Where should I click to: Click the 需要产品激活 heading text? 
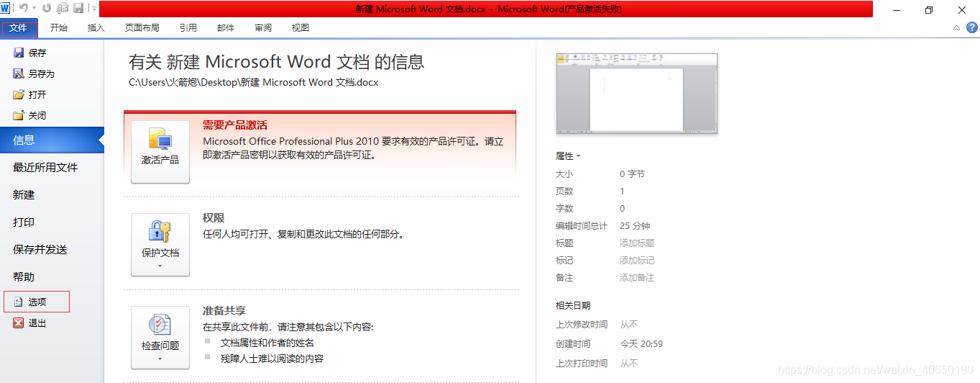(235, 125)
